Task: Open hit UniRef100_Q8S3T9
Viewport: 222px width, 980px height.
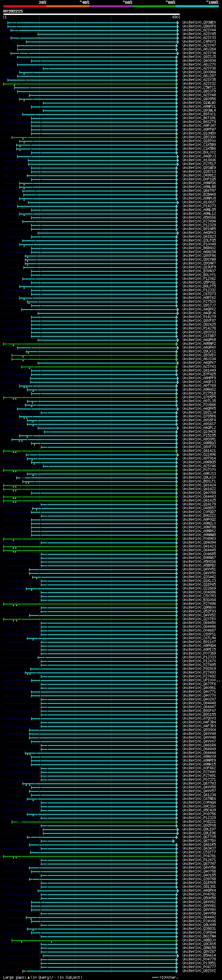Action: [199, 91]
